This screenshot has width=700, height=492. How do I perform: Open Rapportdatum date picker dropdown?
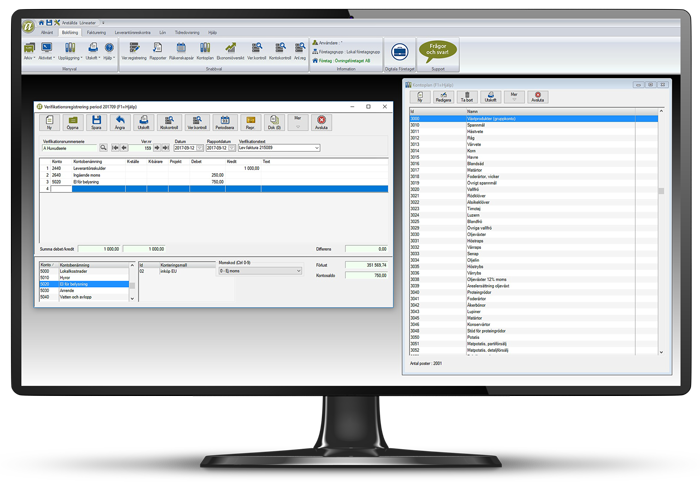[232, 148]
